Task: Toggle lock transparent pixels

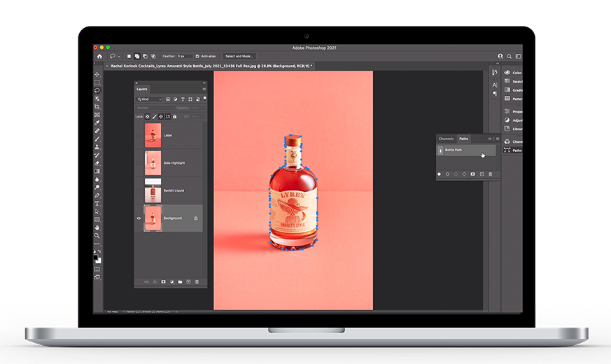Action: [147, 116]
